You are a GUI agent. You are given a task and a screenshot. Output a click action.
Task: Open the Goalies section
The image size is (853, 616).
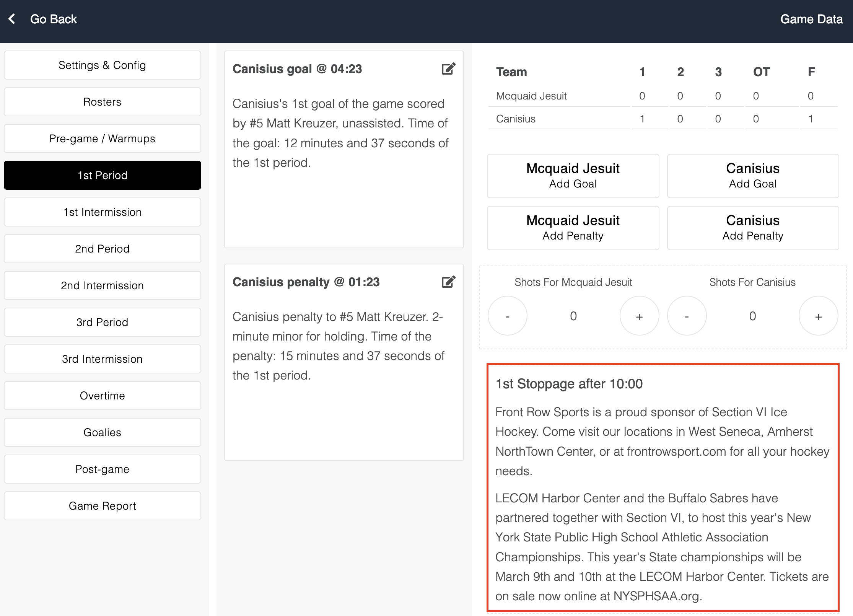pos(102,432)
